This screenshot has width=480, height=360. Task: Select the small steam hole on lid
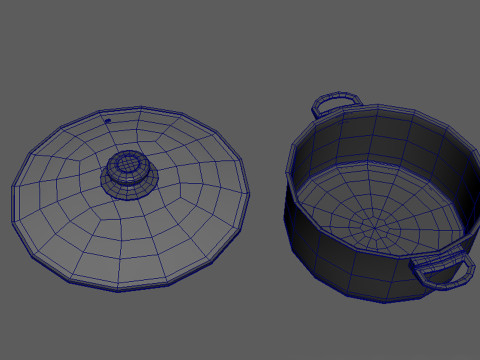tap(108, 121)
